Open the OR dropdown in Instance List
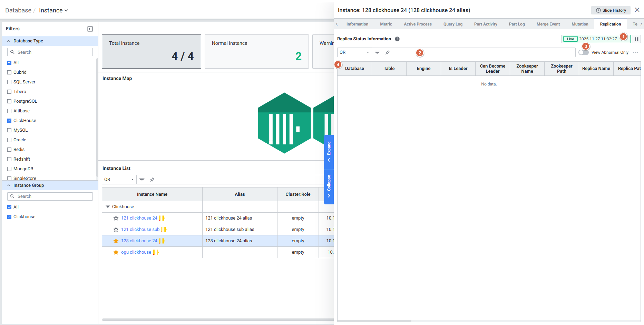This screenshot has height=325, width=644. coord(119,180)
